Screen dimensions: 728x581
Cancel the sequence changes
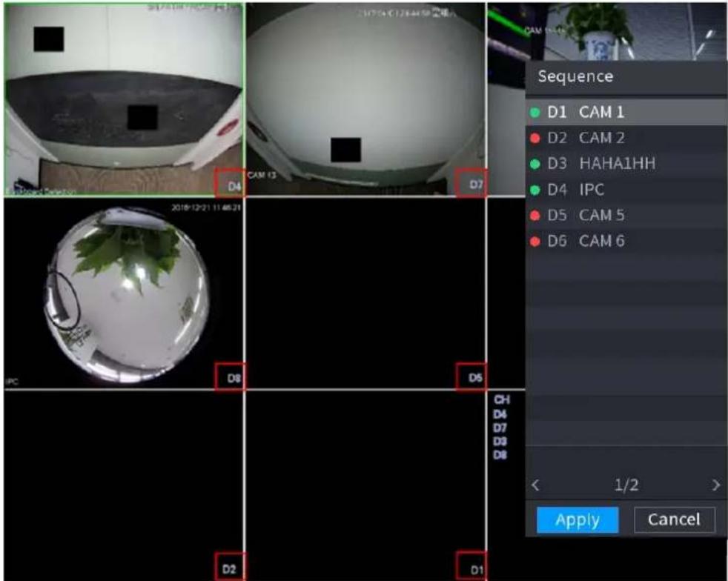(x=674, y=519)
